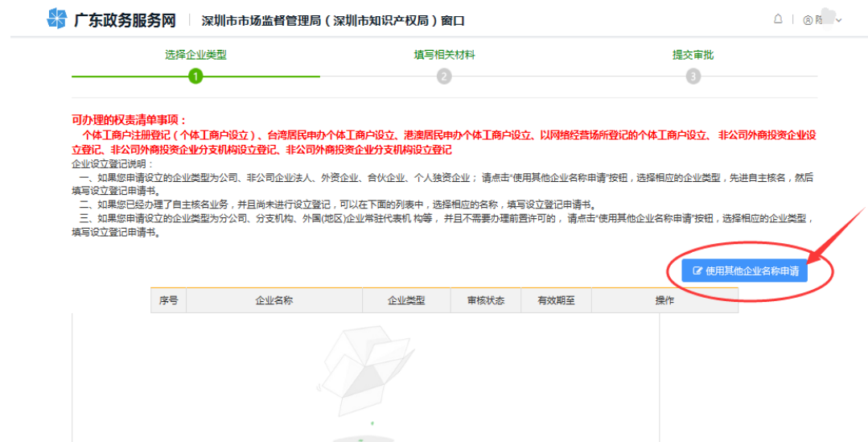Click the 有效期至 column header

556,300
